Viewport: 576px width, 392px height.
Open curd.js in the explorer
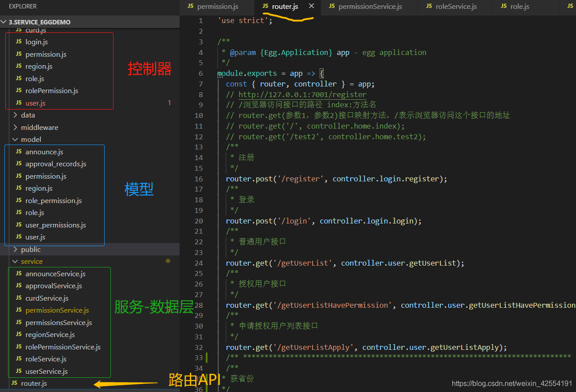point(35,30)
